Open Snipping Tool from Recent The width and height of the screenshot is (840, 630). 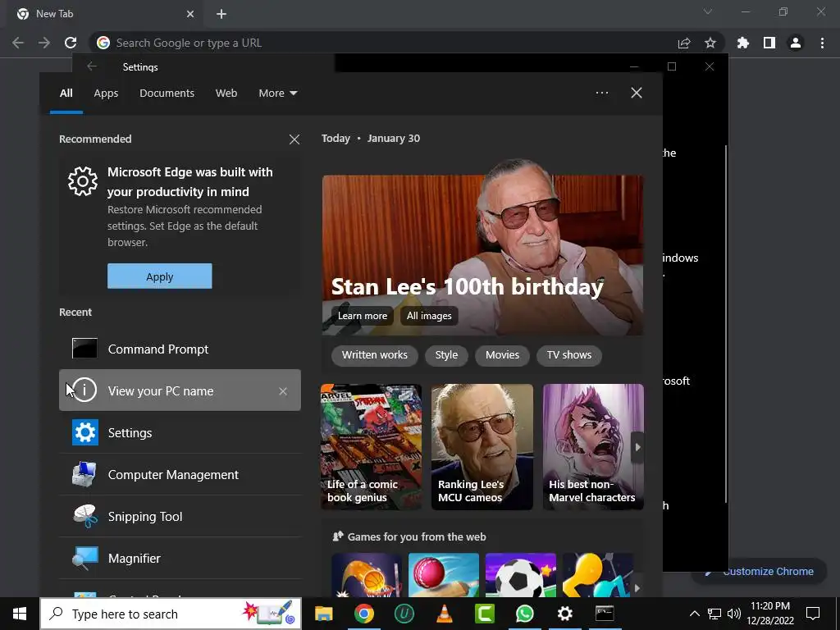click(x=180, y=516)
